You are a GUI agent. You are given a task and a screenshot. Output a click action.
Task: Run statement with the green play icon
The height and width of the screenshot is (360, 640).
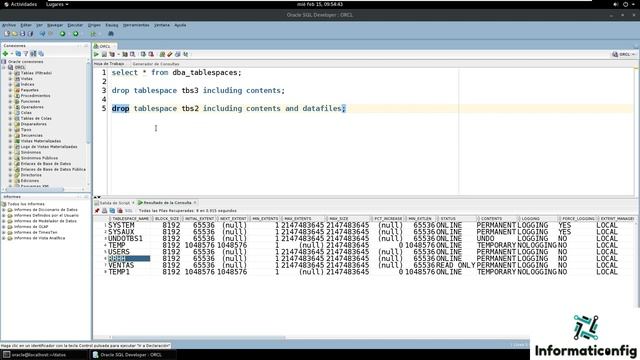click(96, 54)
